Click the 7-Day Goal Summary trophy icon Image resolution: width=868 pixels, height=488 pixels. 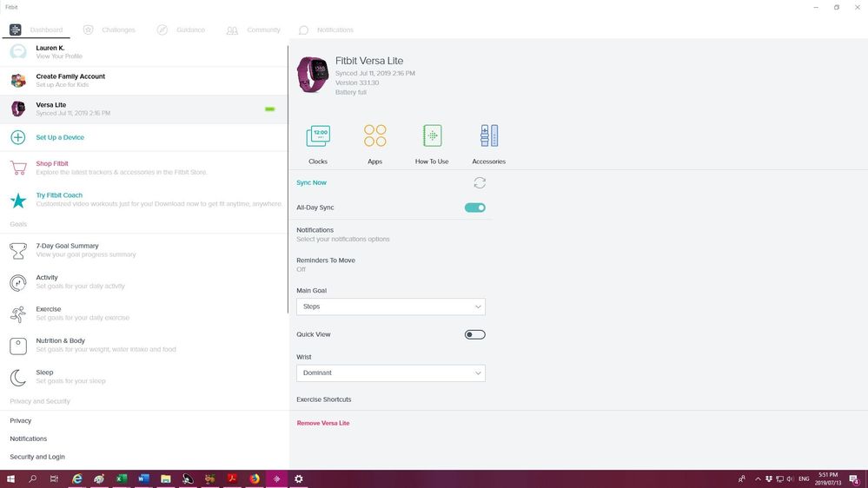coord(18,251)
